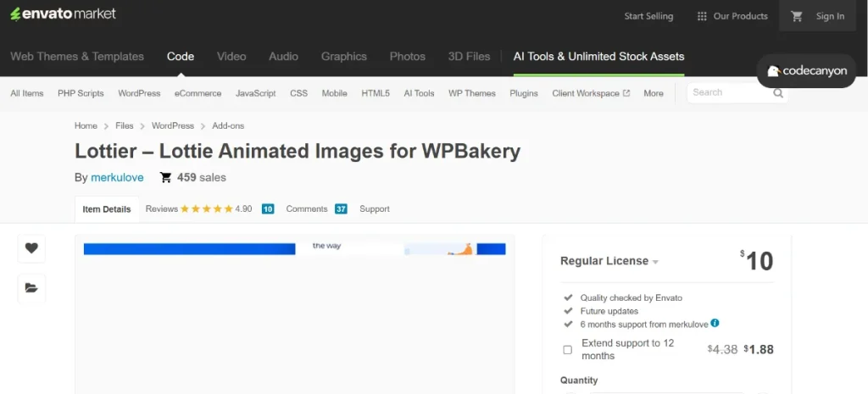This screenshot has width=868, height=394.
Task: Open Plugins category
Action: click(x=524, y=93)
